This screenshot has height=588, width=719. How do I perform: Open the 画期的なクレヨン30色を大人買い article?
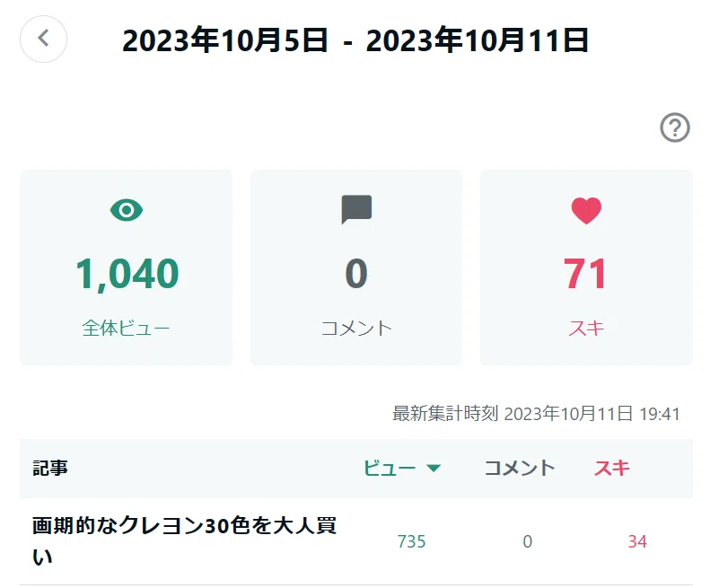(x=184, y=541)
